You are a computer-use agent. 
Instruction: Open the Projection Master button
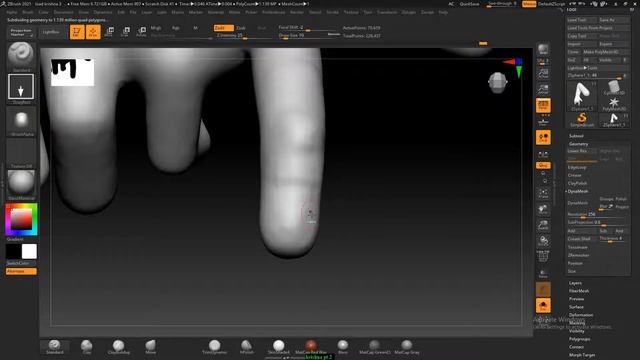[21, 32]
